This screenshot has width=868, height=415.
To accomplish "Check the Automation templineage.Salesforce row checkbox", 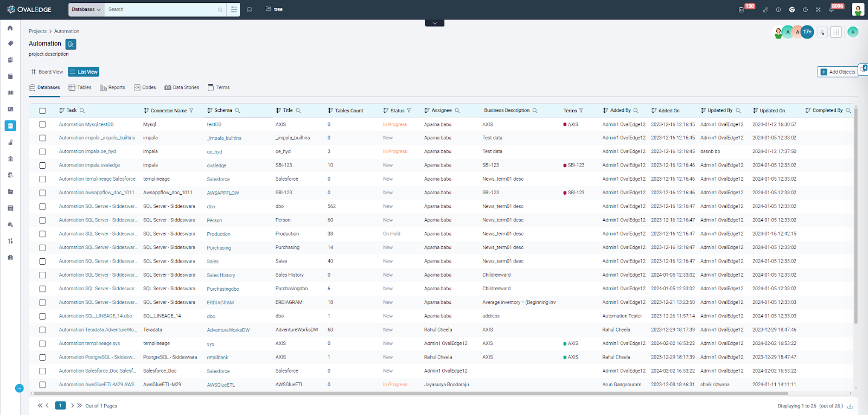I will coord(42,179).
